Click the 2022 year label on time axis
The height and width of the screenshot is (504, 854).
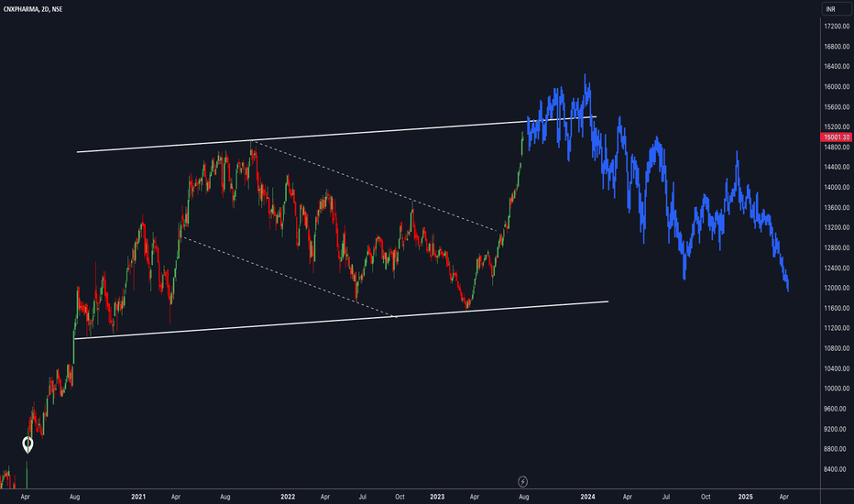tap(288, 497)
